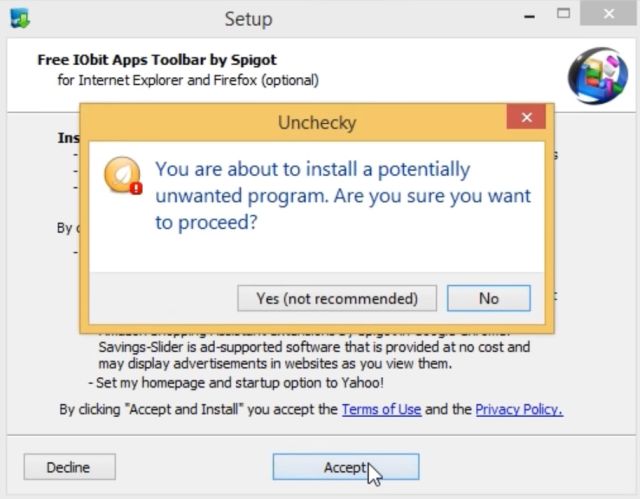This screenshot has width=640, height=499.
Task: Click the Savings-Slider ad-supported software description
Action: click(x=314, y=355)
